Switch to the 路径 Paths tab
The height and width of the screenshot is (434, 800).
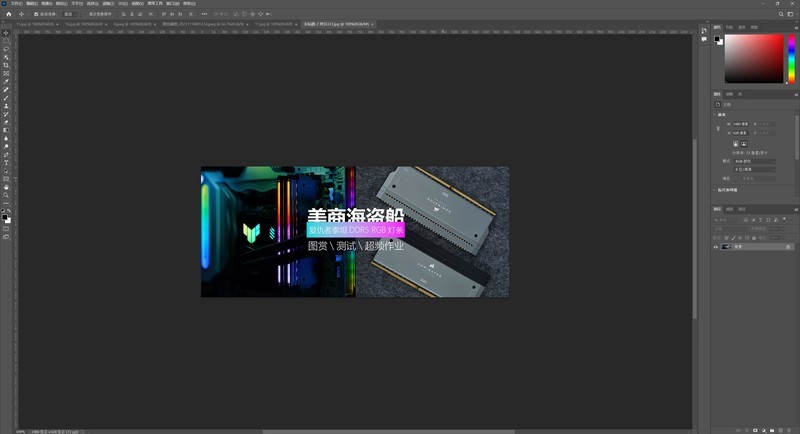pos(742,209)
